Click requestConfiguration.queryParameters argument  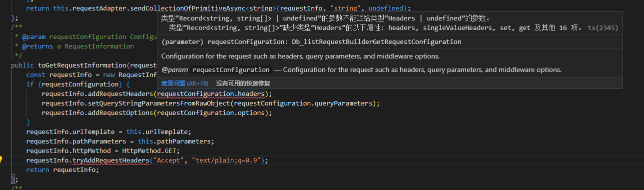[x=303, y=103]
